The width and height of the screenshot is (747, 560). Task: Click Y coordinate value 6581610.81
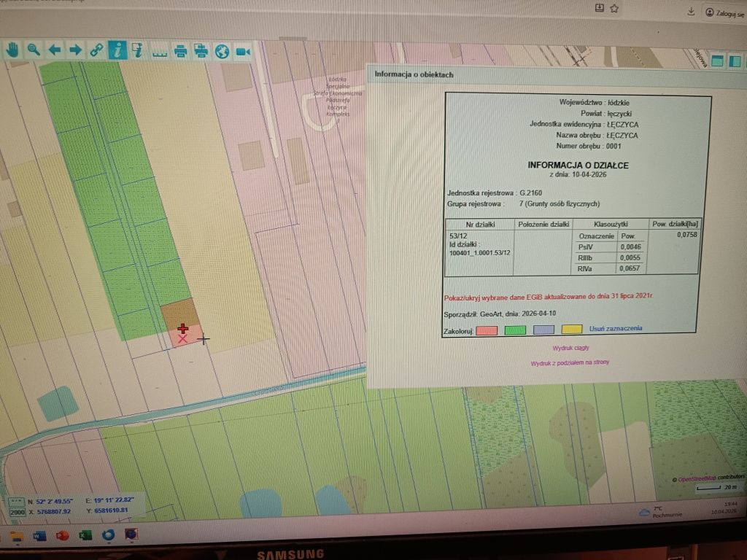111,510
